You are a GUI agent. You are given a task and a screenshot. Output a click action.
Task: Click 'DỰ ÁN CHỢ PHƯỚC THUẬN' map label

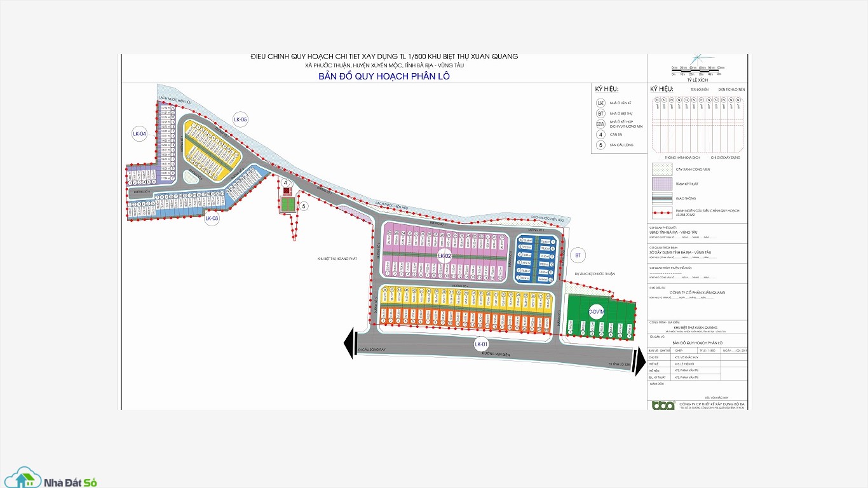(x=595, y=274)
